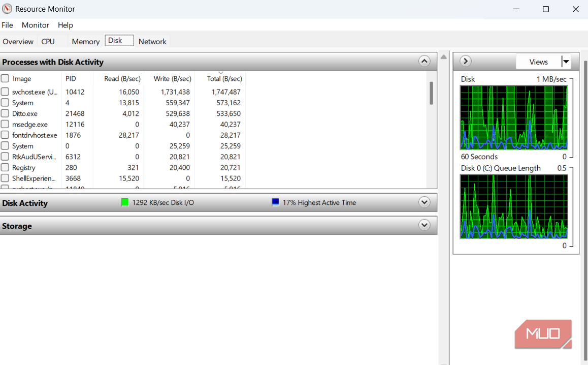Open the Help menu
The width and height of the screenshot is (588, 365).
pos(66,25)
